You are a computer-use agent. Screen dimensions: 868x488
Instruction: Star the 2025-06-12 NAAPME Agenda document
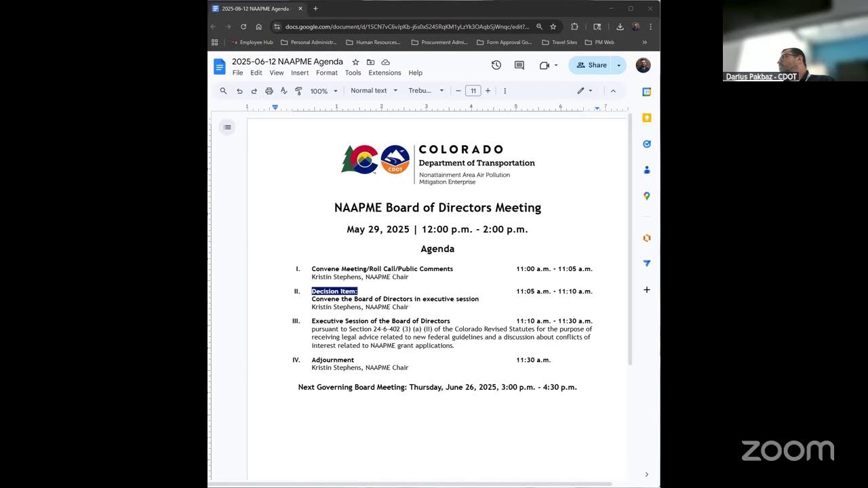(355, 62)
